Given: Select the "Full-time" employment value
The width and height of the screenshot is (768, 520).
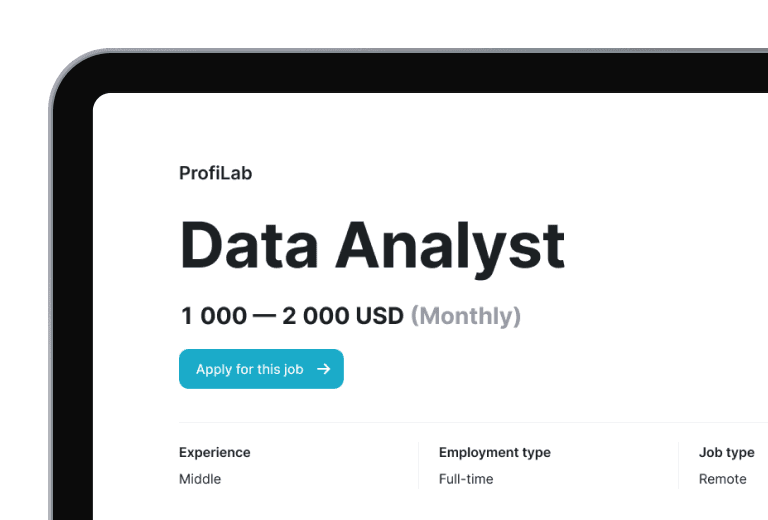Looking at the screenshot, I should coord(466,479).
